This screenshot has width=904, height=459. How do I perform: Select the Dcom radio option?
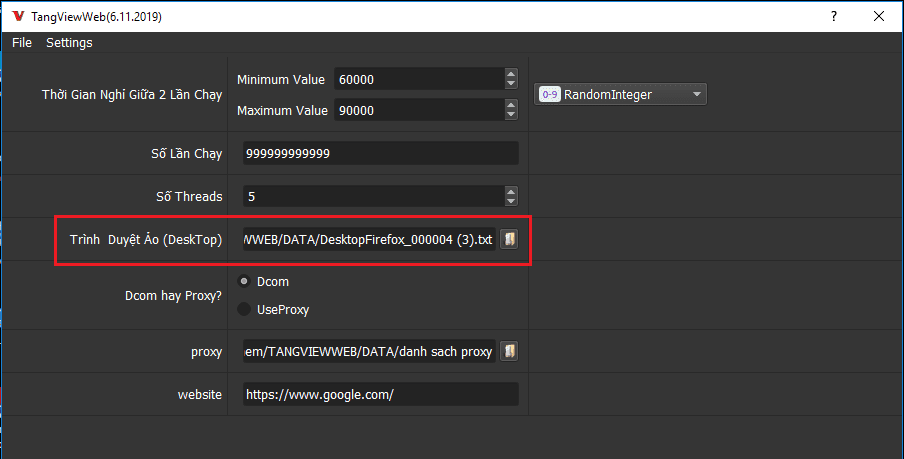click(x=244, y=282)
